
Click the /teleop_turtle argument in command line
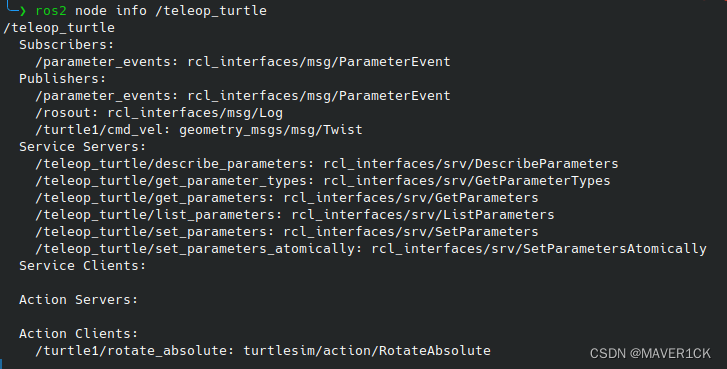[x=211, y=11]
